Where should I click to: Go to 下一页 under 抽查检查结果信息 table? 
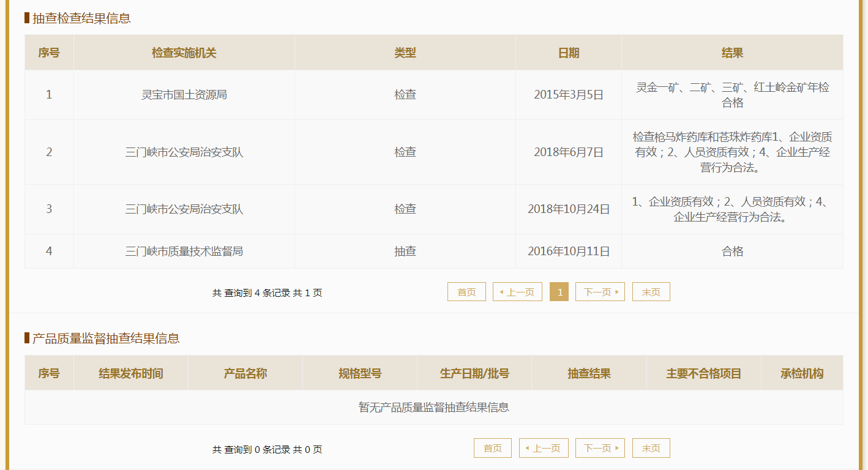coord(600,292)
